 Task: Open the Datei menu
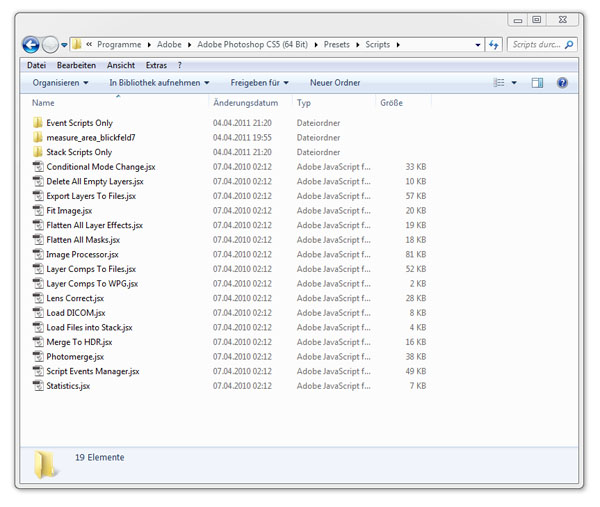(36, 65)
